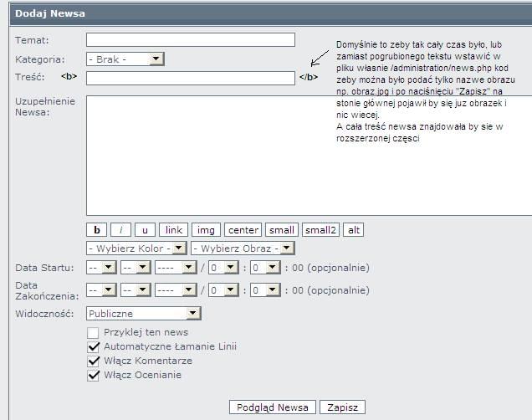The image size is (532, 420).
Task: Click the Kategoria: label
Action: 39,59
